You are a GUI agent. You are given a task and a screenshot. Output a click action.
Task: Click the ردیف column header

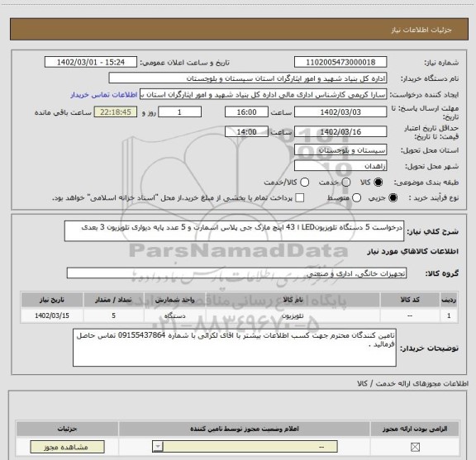(449, 300)
